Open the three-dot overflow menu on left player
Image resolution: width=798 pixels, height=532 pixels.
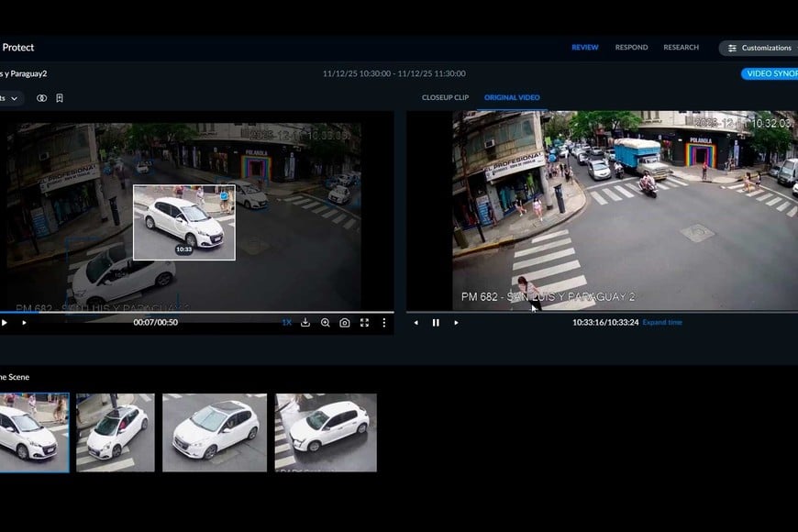coord(383,323)
